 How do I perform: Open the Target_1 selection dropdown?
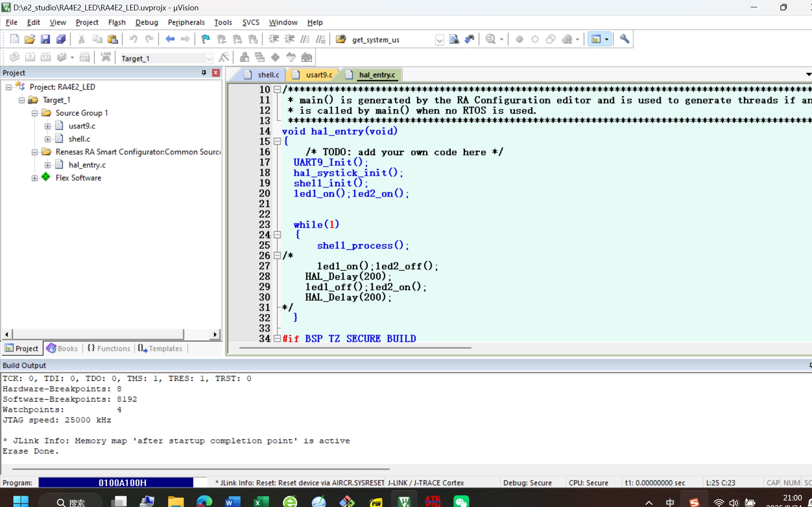pos(209,58)
